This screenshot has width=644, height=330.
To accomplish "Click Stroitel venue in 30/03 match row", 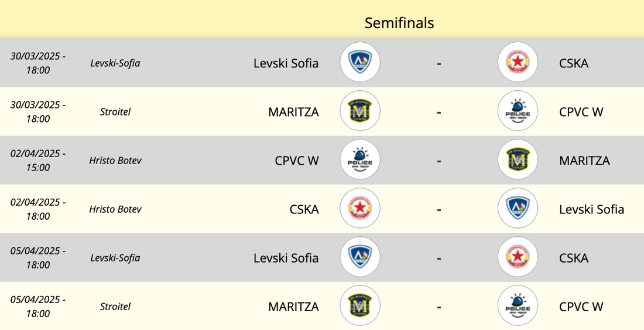I will coord(115,111).
